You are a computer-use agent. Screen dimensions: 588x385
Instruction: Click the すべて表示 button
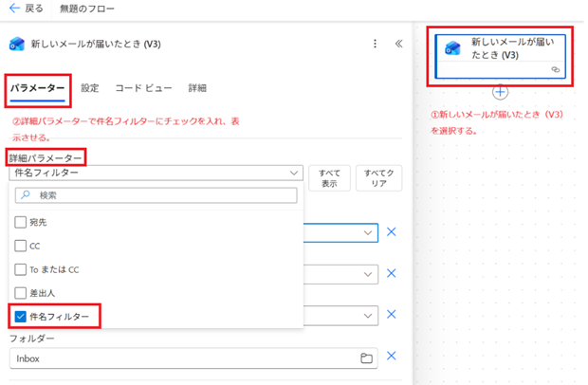point(329,178)
